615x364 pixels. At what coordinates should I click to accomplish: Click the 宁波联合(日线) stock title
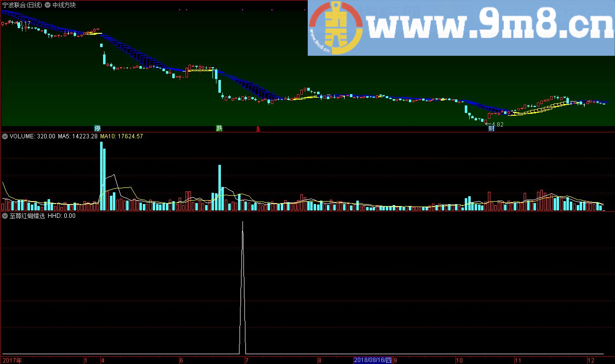22,5
